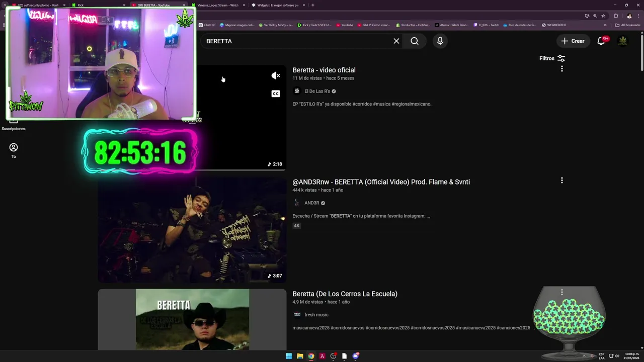Viewport: 644px width, 362px height.
Task: Open the WOMIER68HE bookmark
Action: coord(554,25)
